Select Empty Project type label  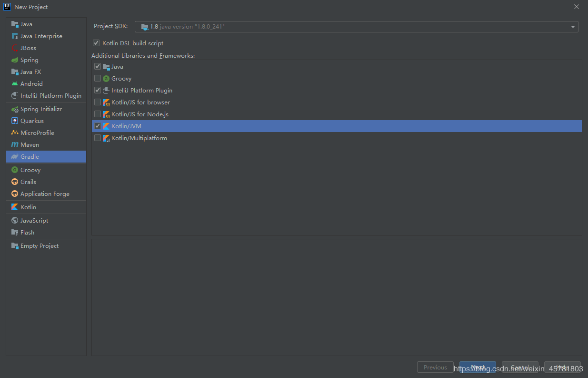(40, 245)
